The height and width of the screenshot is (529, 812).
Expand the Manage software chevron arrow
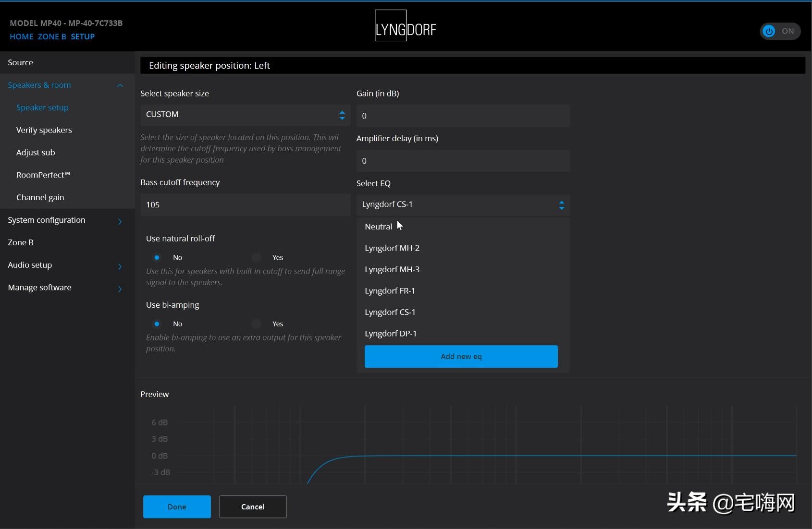120,289
